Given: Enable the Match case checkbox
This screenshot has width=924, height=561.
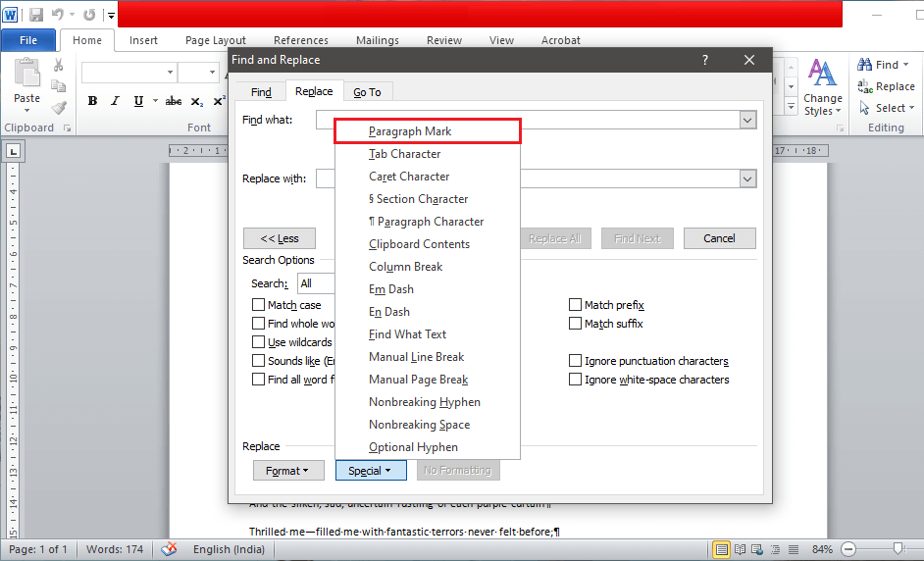Looking at the screenshot, I should coord(259,305).
